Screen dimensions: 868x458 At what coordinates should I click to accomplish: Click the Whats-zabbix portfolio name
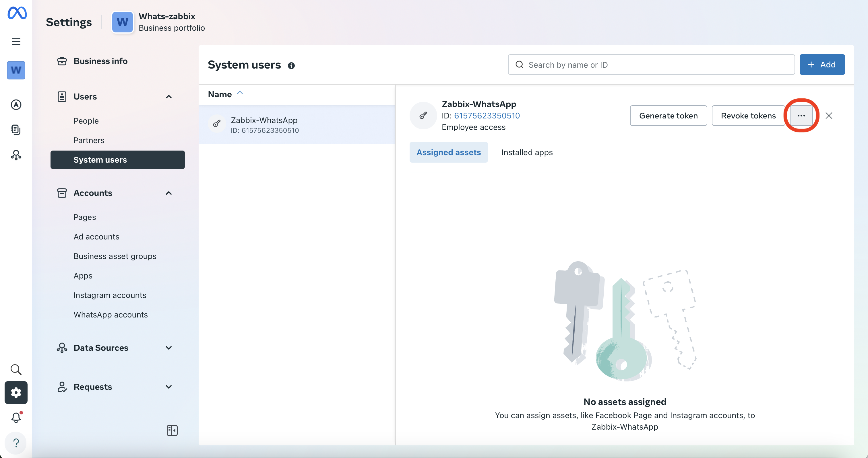click(x=167, y=16)
